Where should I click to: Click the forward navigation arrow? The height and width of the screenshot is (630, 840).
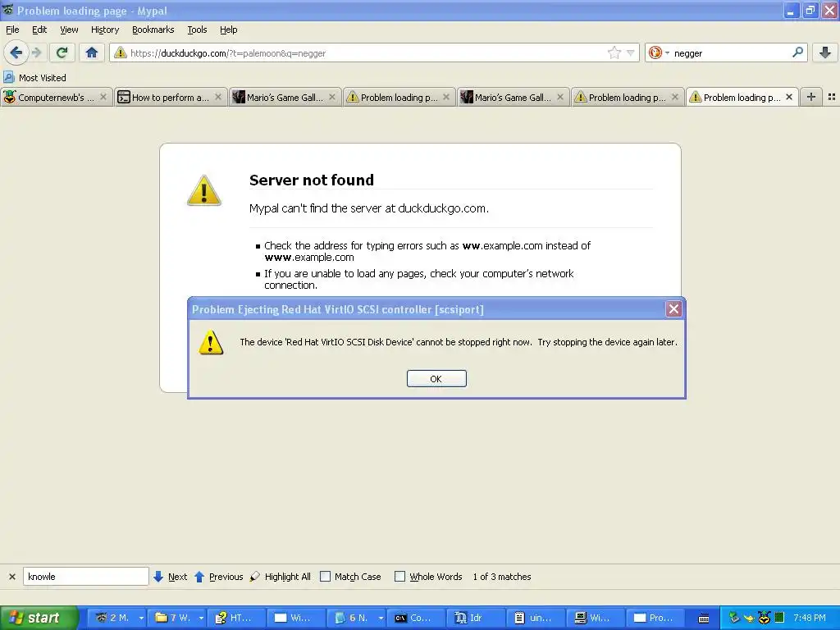click(36, 52)
